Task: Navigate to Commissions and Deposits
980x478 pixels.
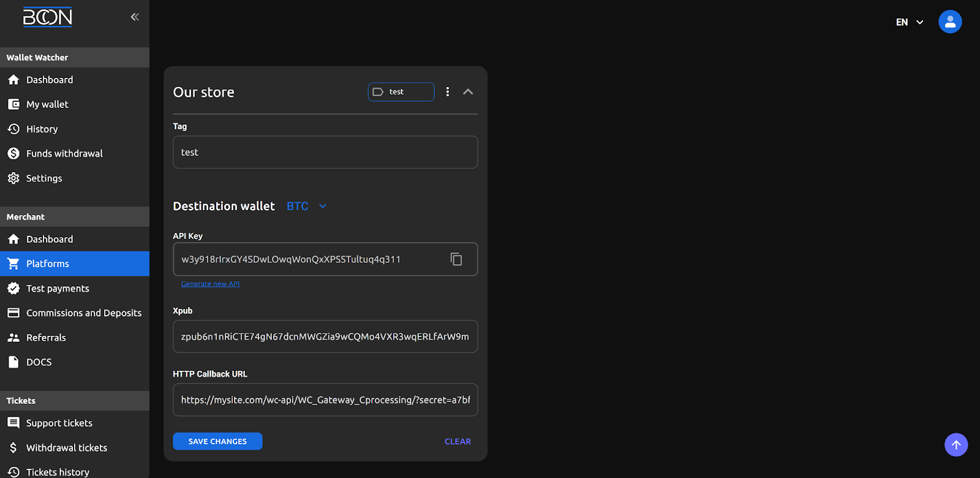Action: tap(83, 313)
